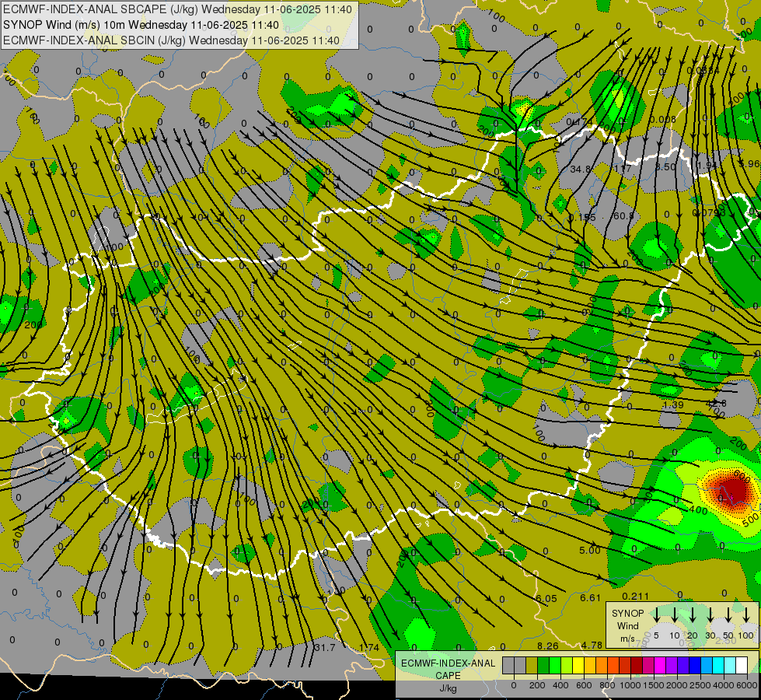Click the '5.00' CIN value on the map
The width and height of the screenshot is (761, 700).
(x=590, y=551)
